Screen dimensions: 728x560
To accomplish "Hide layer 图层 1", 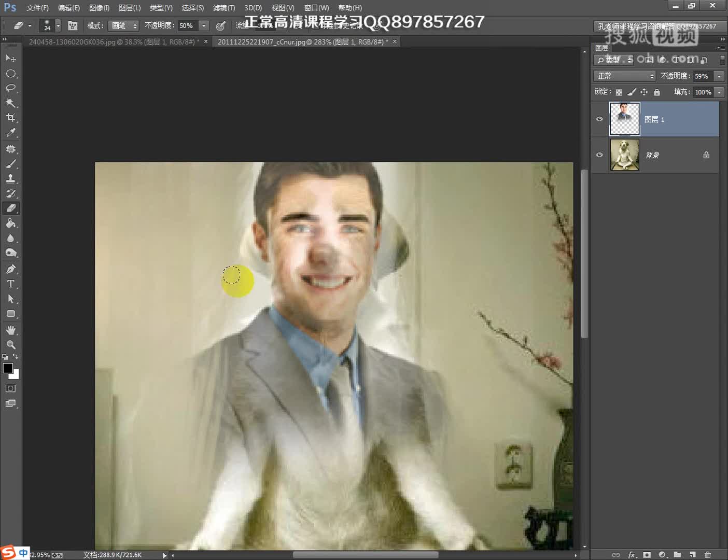I will pyautogui.click(x=599, y=119).
